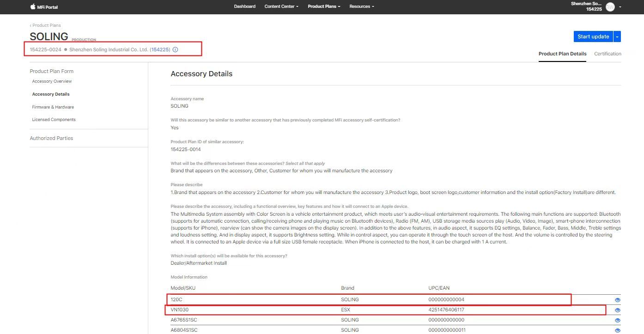Click the Shenzhen So... account name

tap(586, 4)
